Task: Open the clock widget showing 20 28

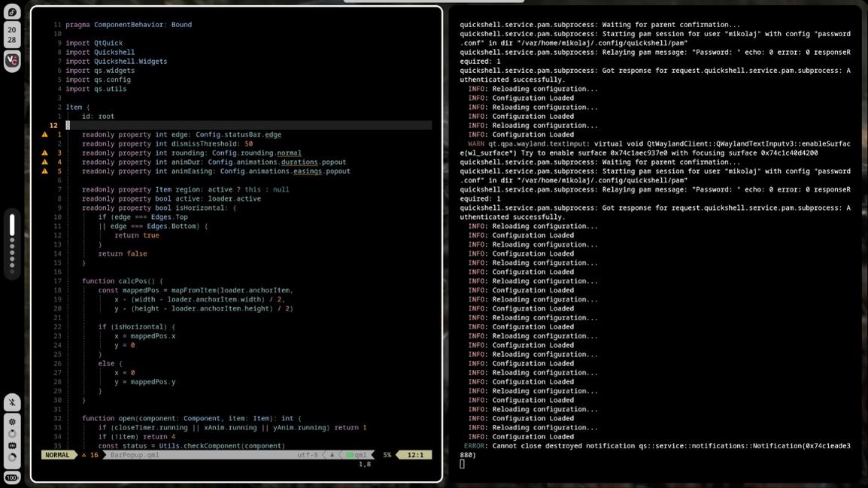Action: pyautogui.click(x=12, y=35)
